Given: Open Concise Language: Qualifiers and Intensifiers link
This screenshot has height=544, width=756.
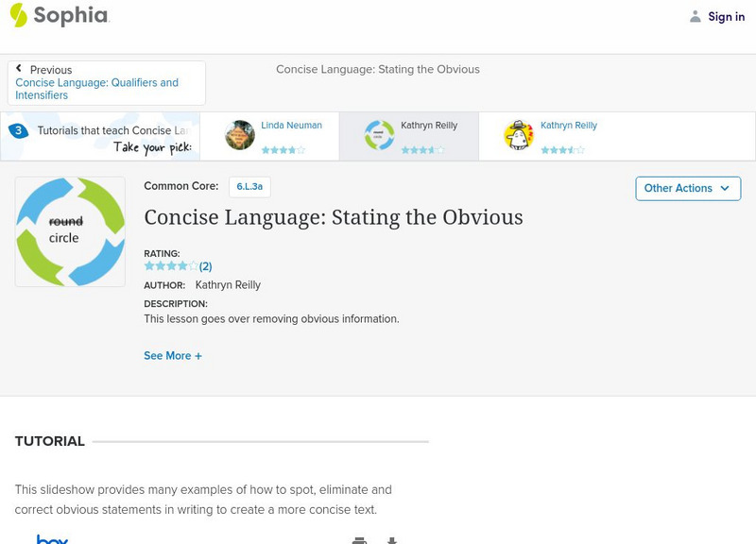Looking at the screenshot, I should point(96,89).
